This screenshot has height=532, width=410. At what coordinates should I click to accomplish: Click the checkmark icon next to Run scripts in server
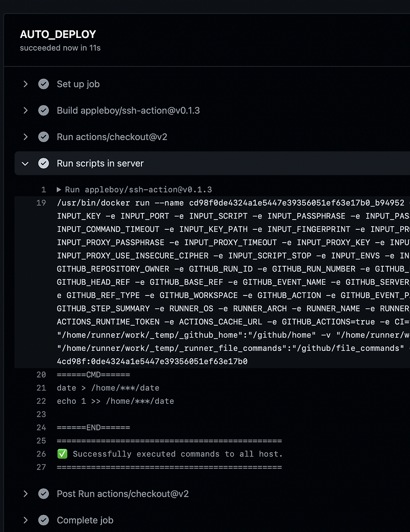coord(44,163)
